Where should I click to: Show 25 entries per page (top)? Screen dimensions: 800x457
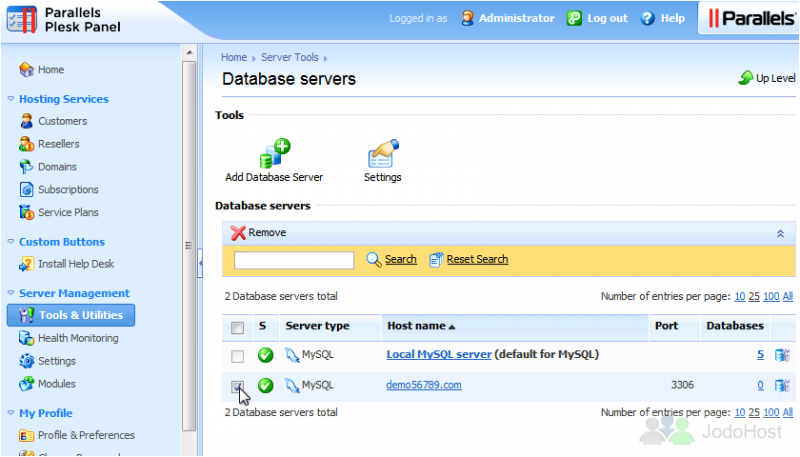pos(754,296)
